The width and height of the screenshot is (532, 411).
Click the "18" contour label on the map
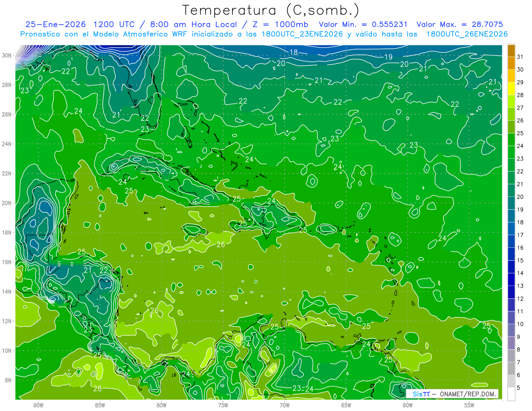[x=293, y=52]
